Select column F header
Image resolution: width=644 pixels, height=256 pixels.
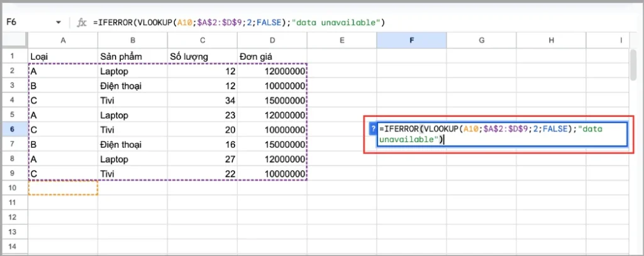coord(412,40)
